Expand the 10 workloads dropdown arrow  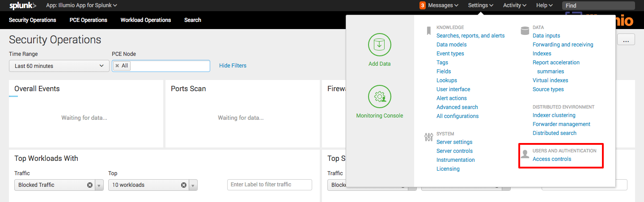(193, 185)
